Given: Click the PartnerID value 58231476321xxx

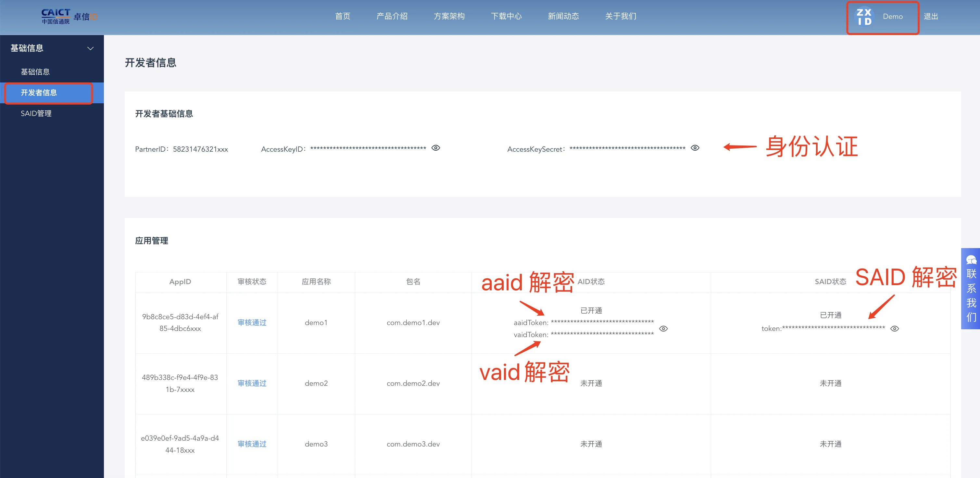Looking at the screenshot, I should 200,149.
